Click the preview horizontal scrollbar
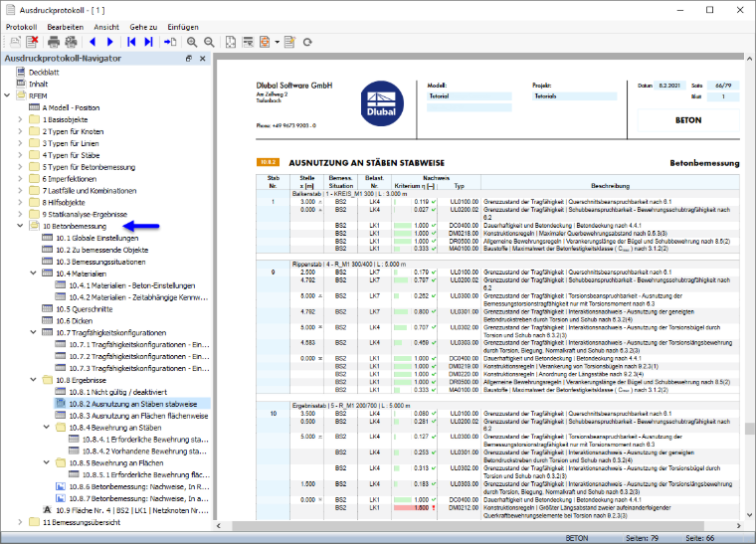The width and height of the screenshot is (756, 544). click(x=469, y=526)
